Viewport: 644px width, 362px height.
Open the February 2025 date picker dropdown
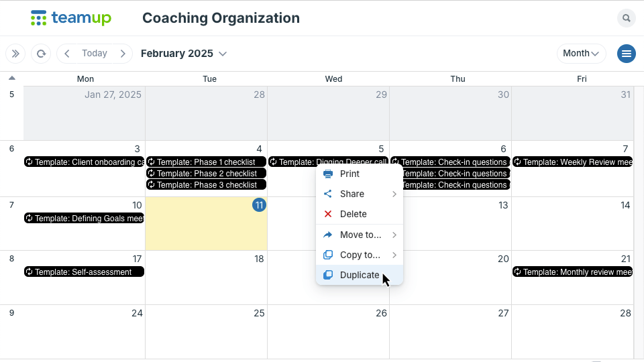click(x=184, y=54)
